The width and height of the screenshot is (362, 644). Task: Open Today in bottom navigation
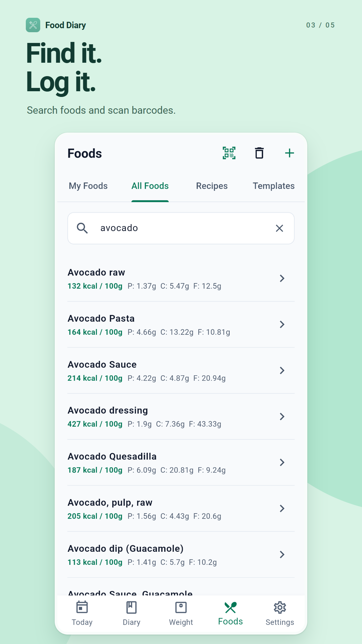pos(82,613)
